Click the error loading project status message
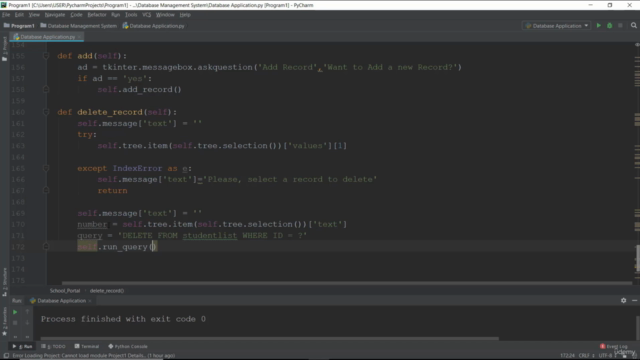Screen dimensions: 640x360 pyautogui.click(x=93, y=356)
